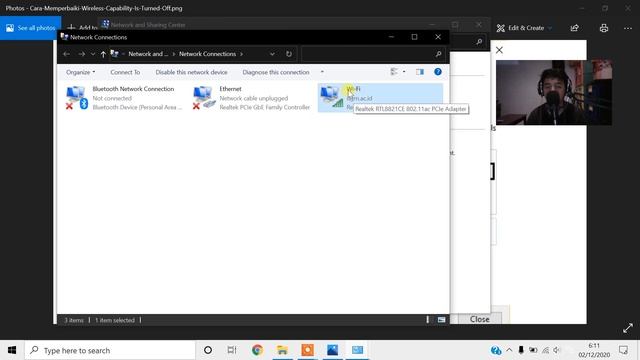The image size is (640, 360).
Task: Go up one folder level arrow
Action: (x=103, y=54)
